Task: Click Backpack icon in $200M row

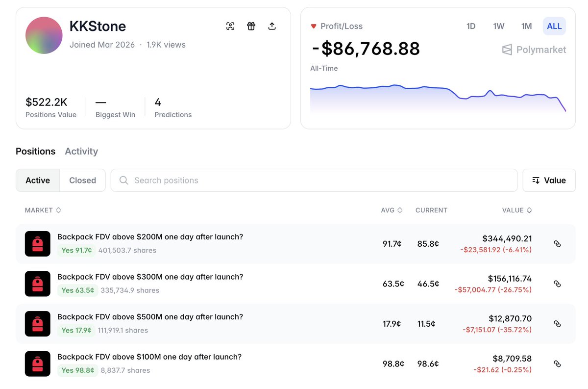Action: (x=38, y=244)
